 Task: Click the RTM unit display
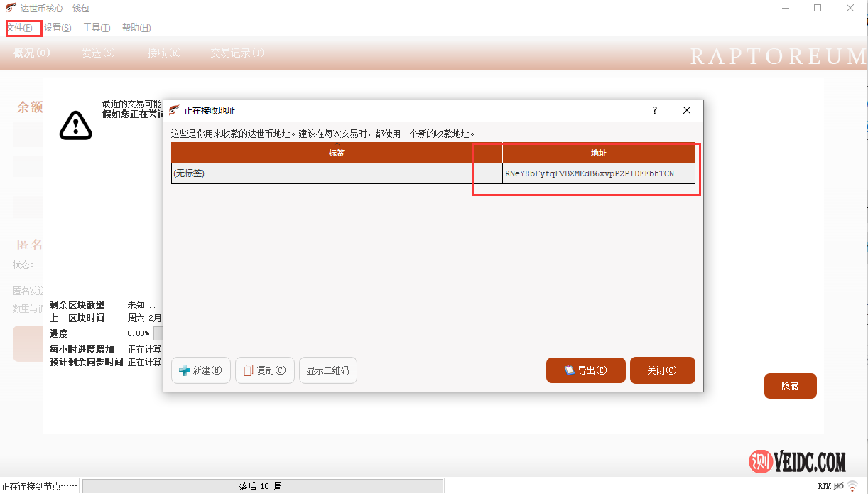pos(824,486)
